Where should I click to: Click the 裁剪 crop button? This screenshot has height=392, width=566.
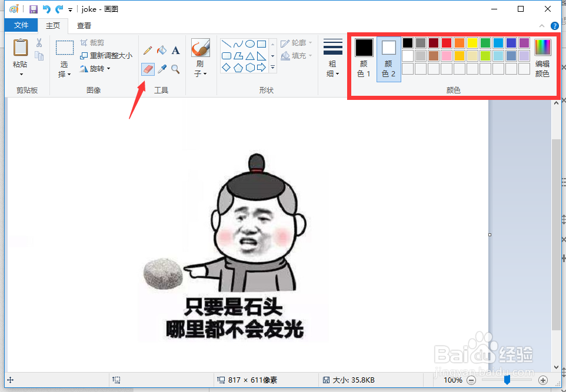pyautogui.click(x=92, y=43)
